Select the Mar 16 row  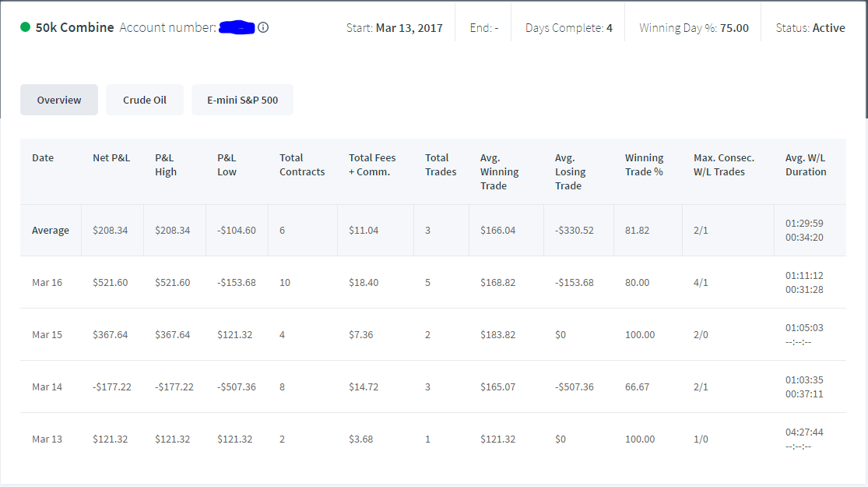[433, 283]
